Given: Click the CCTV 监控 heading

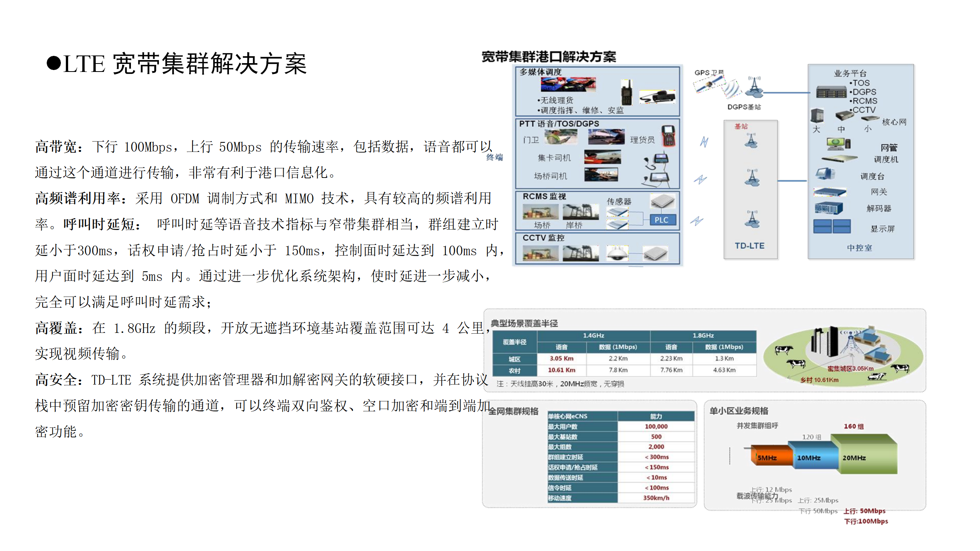Looking at the screenshot, I should (543, 238).
